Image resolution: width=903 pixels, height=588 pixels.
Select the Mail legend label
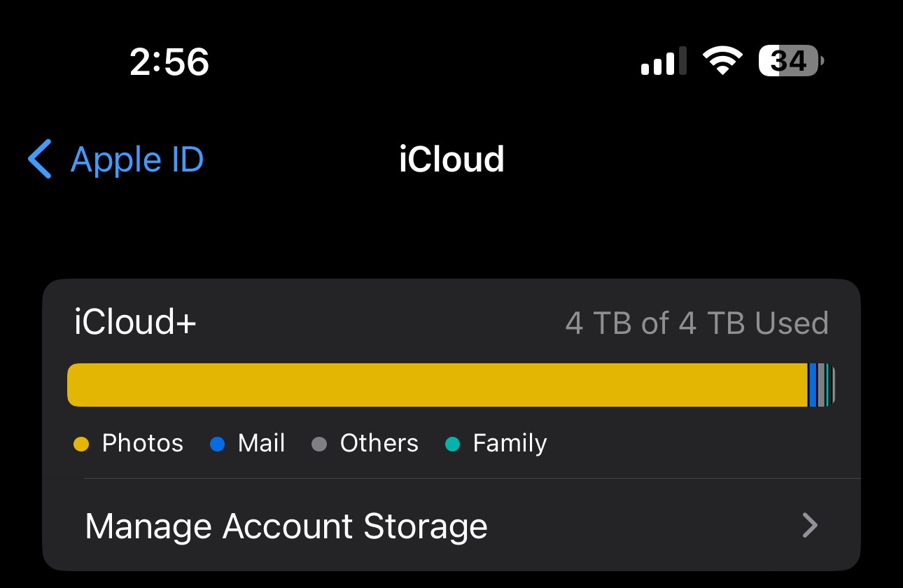point(261,443)
